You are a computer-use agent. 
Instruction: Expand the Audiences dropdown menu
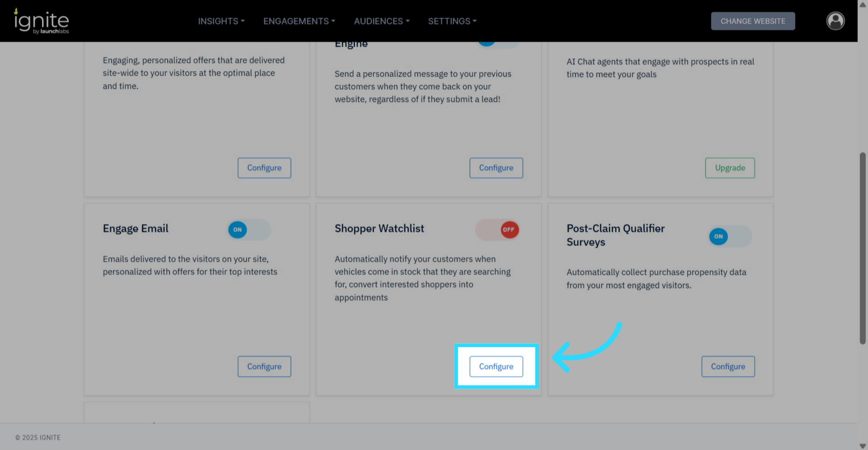pyautogui.click(x=382, y=21)
